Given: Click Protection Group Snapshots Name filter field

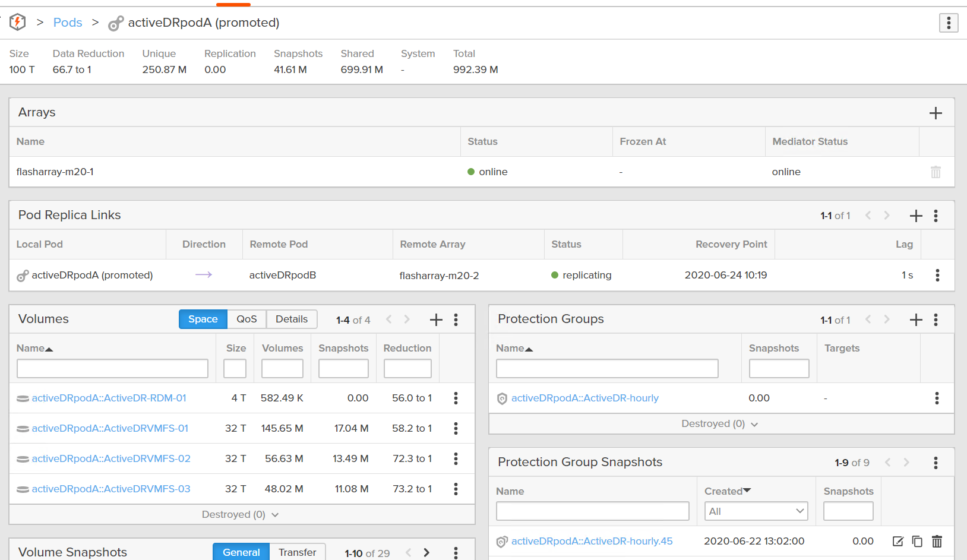Looking at the screenshot, I should point(593,511).
